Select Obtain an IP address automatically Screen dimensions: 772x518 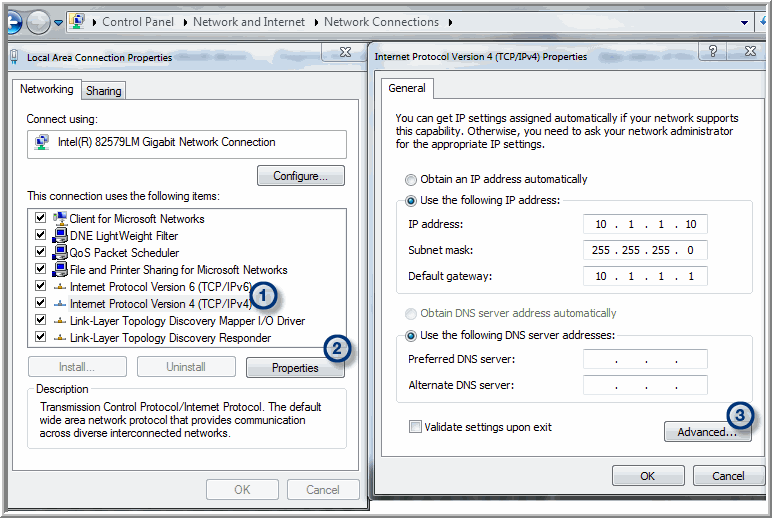[x=411, y=180]
